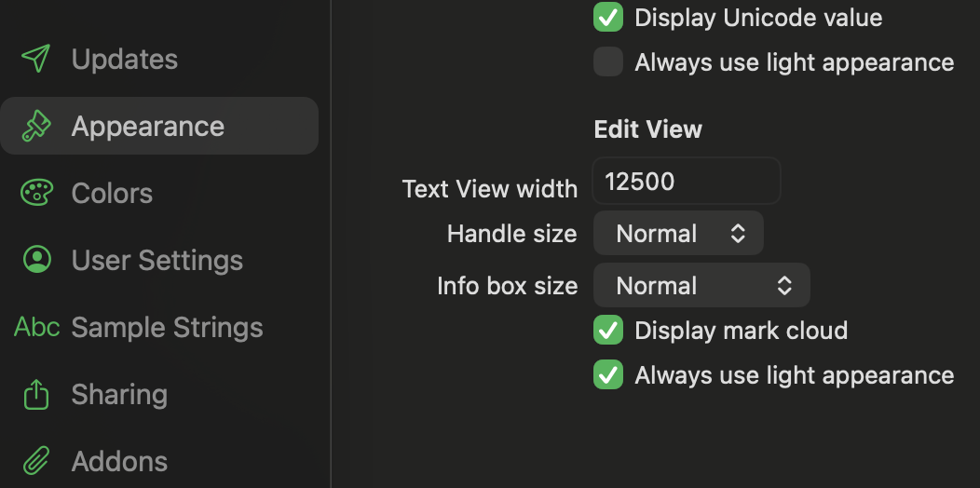
Task: Click the paperclip Addons icon
Action: (x=36, y=461)
